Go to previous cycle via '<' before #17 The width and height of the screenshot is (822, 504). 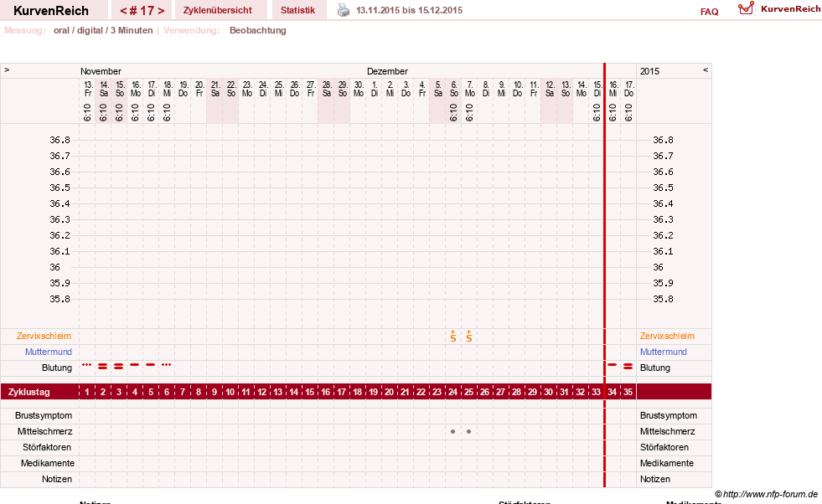(123, 11)
